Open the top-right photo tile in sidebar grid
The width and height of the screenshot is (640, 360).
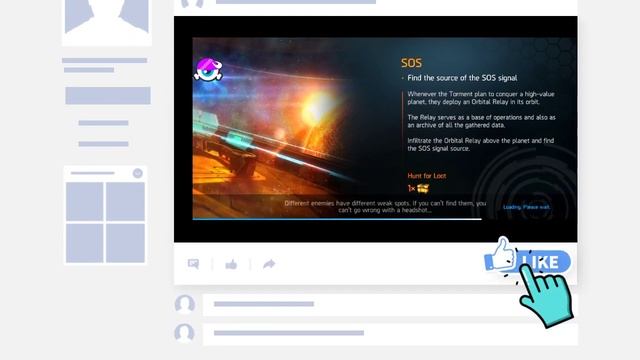click(x=125, y=201)
